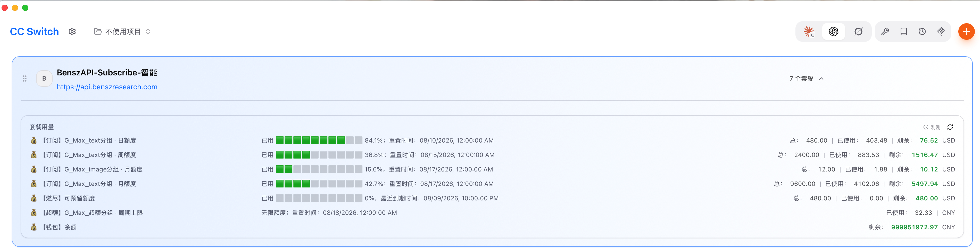Click the 84.1% daily quota progress bar
980x251 pixels.
[x=319, y=140]
